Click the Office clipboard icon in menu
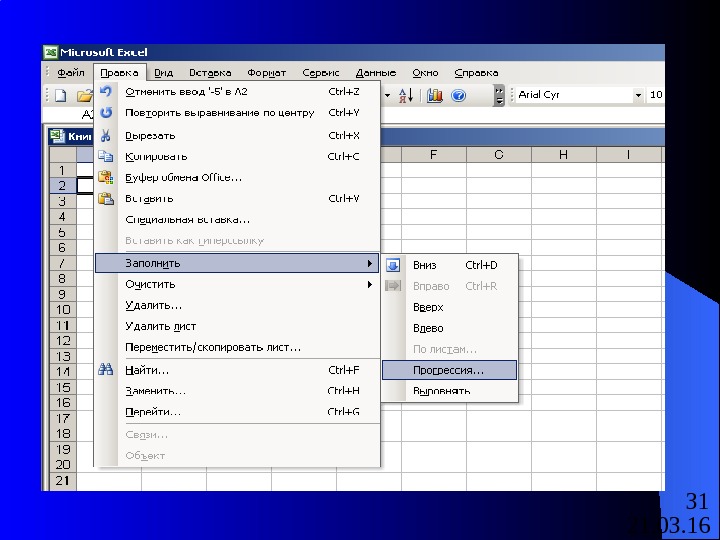The height and width of the screenshot is (540, 720). point(106,177)
